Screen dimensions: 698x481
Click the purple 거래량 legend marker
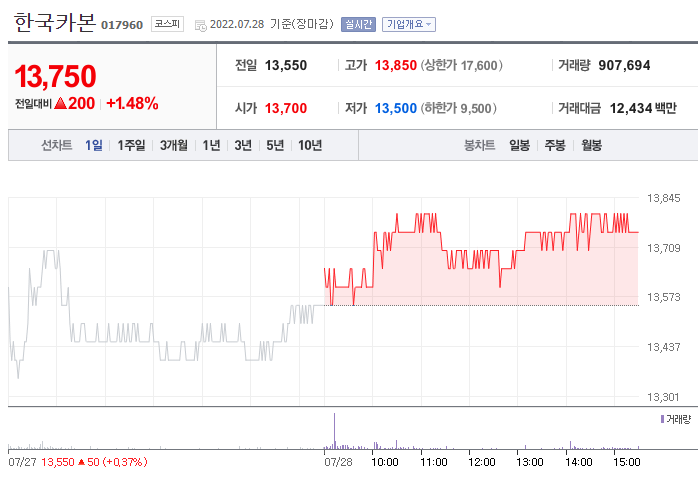(x=662, y=419)
